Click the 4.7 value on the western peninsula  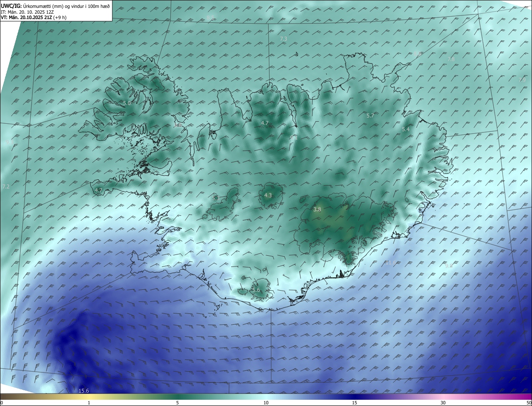point(99,190)
